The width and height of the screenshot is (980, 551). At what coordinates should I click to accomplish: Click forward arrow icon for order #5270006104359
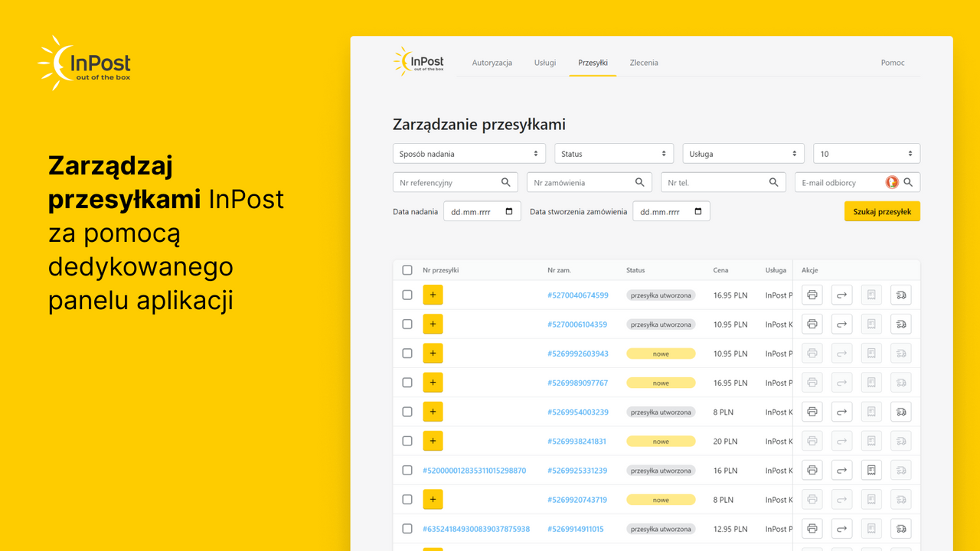pos(842,324)
